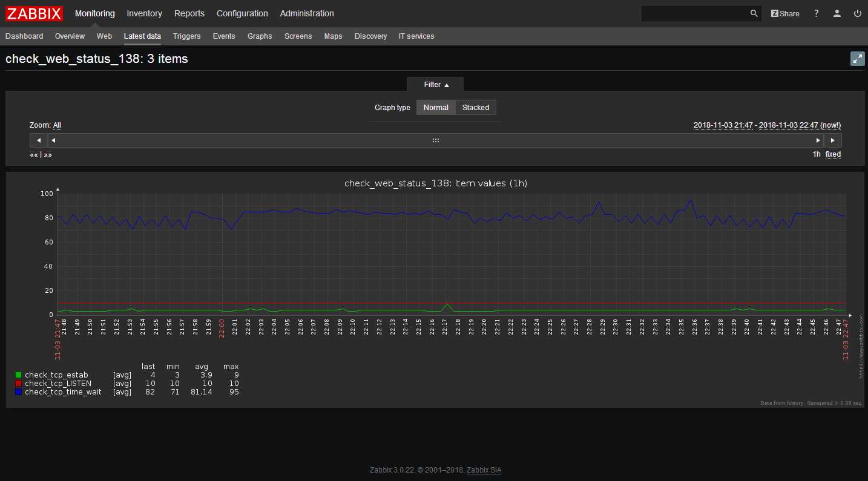The height and width of the screenshot is (481, 868).
Task: Click the start date 2018-11-03 21:47
Action: [x=723, y=125]
